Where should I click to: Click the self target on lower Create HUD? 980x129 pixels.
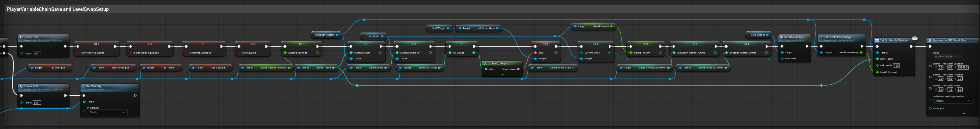point(36,103)
